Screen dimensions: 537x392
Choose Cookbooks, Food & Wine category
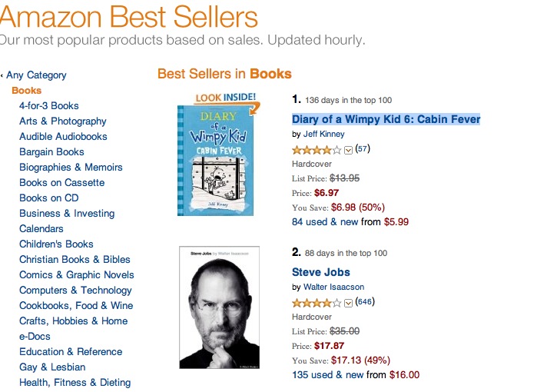(x=76, y=306)
